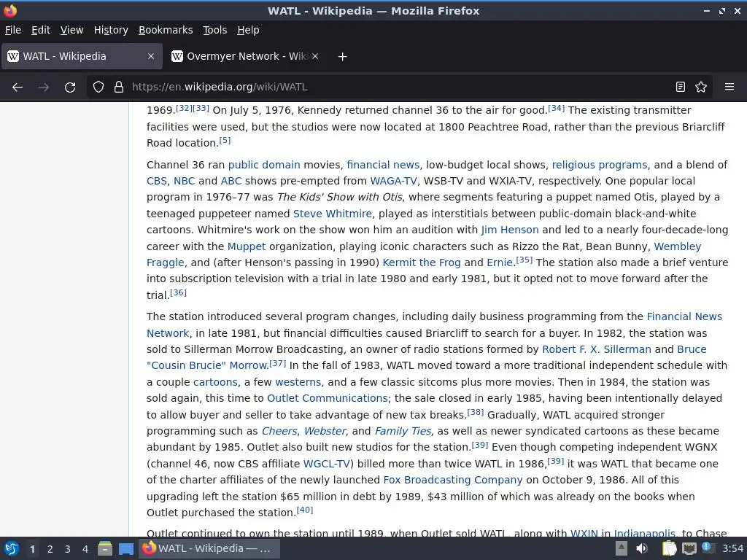Open the Robert F. X. Sillerman link
The image size is (747, 560).
pos(597,349)
